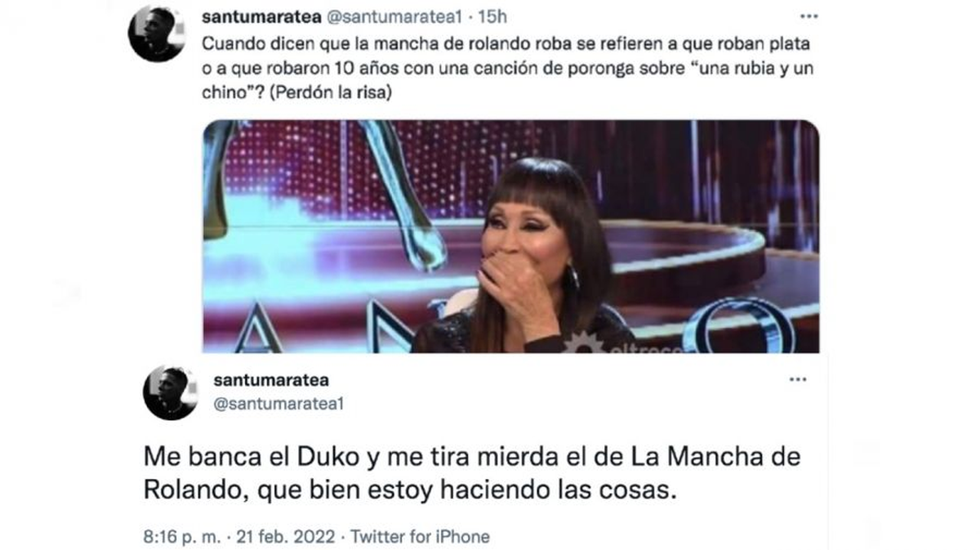Open the top tweet's profile avatar
Image resolution: width=980 pixels, height=550 pixels.
point(157,33)
